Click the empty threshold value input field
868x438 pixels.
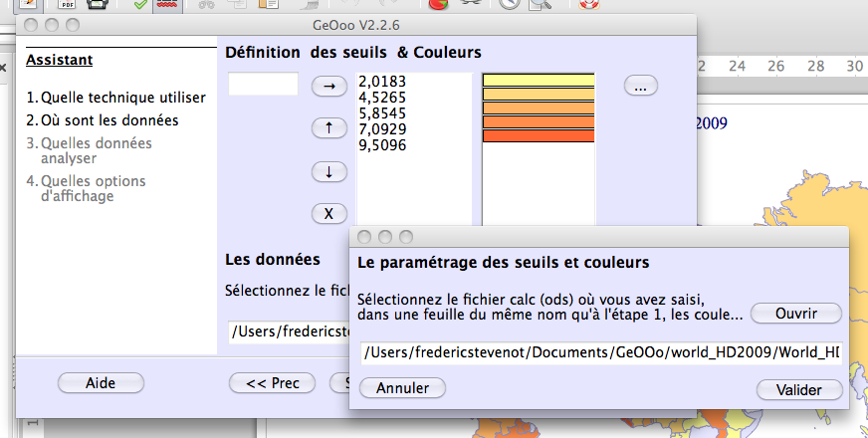click(x=264, y=84)
